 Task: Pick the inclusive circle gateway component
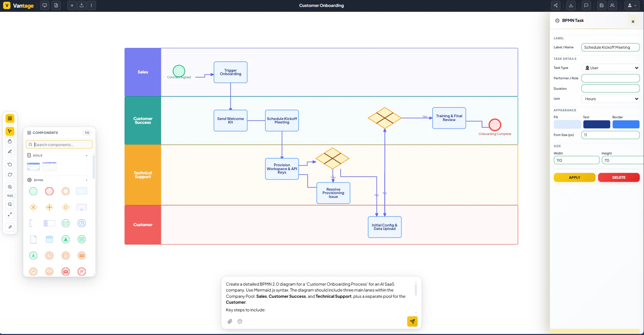point(65,207)
